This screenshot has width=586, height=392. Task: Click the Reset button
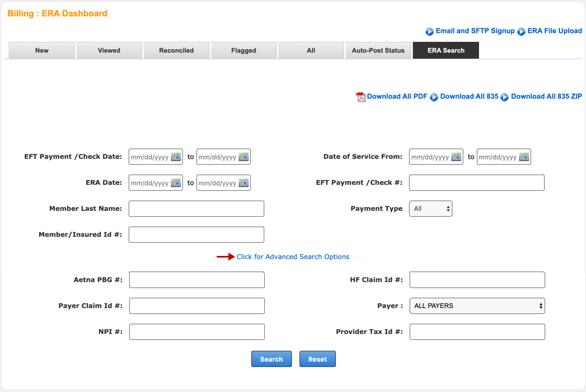pos(317,359)
